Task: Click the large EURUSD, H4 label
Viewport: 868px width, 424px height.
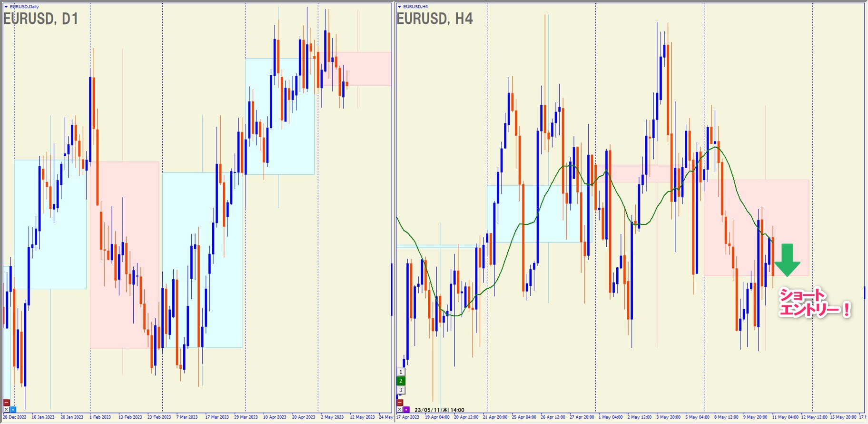Action: point(434,19)
